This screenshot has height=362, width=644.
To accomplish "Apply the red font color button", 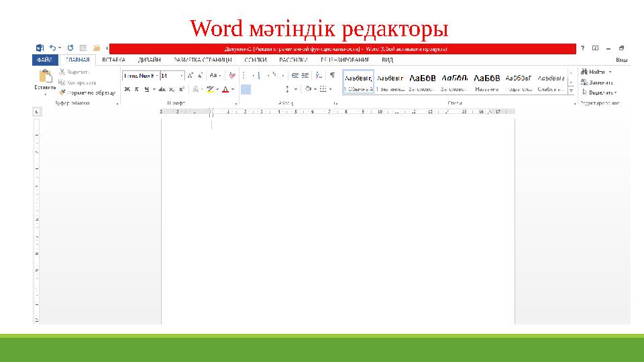I will click(x=225, y=89).
